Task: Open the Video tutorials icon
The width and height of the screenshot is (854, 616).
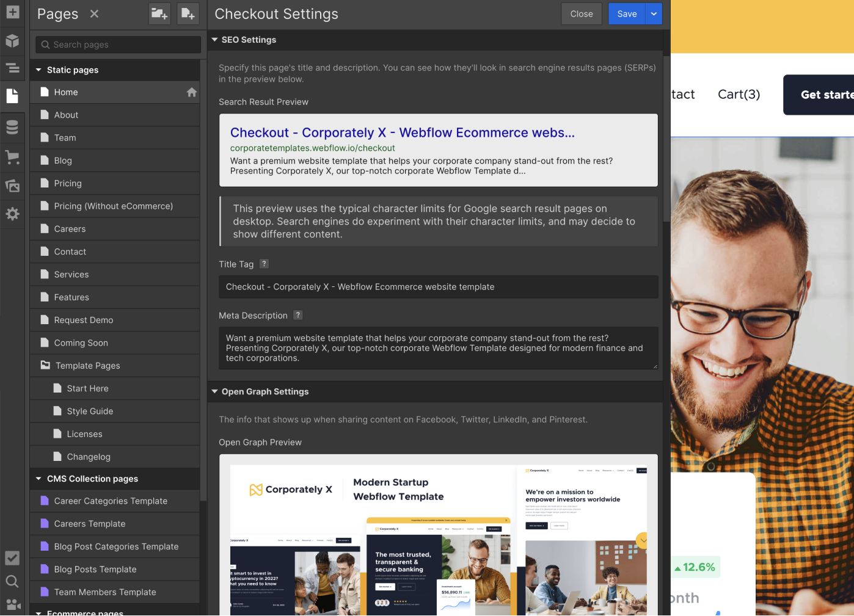Action: tap(12, 604)
